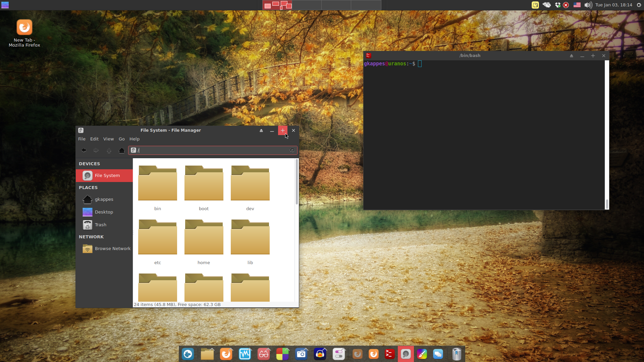Select gkappes in the Places sidebar

pos(104,199)
